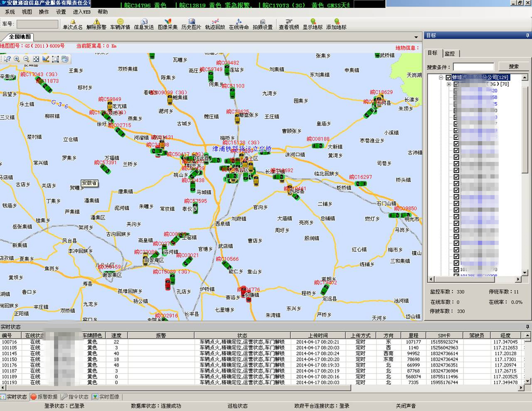Switch to the 实时图像 tab
The image size is (532, 411).
tap(106, 397)
